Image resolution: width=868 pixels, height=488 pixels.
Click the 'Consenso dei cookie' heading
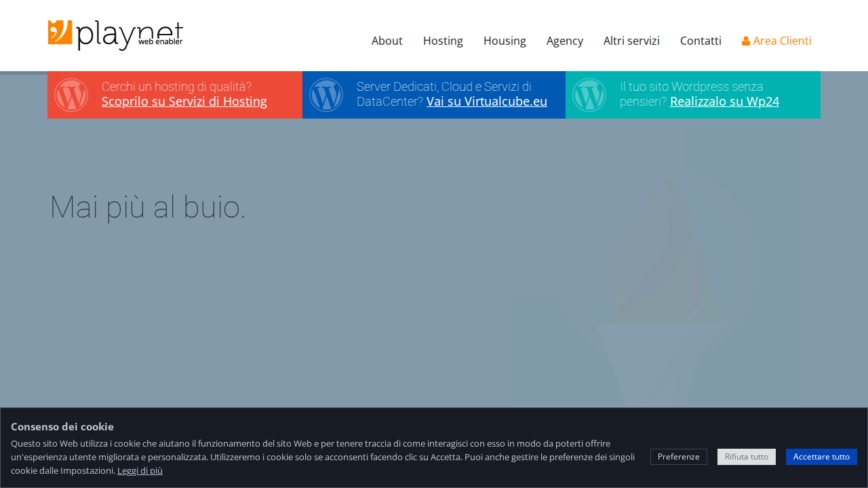(62, 426)
